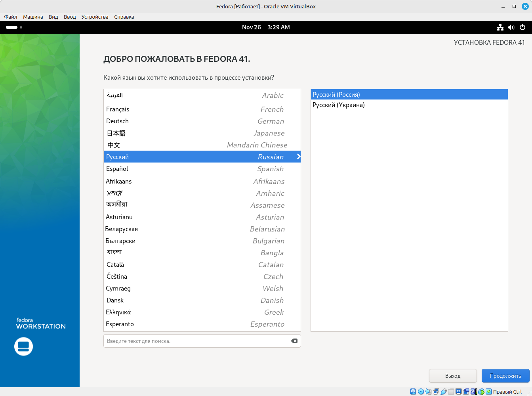Select the Esperanto language row

pyautogui.click(x=202, y=324)
